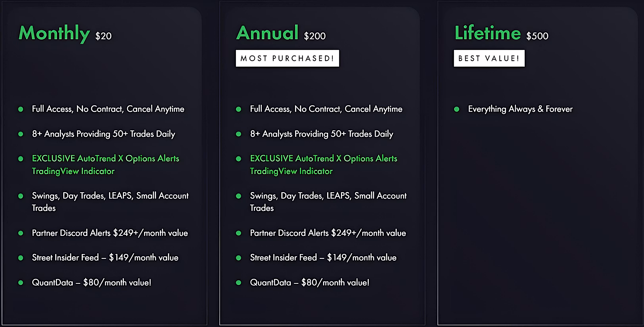Click Annual QuantData $80/month value line
644x327 pixels.
point(309,283)
